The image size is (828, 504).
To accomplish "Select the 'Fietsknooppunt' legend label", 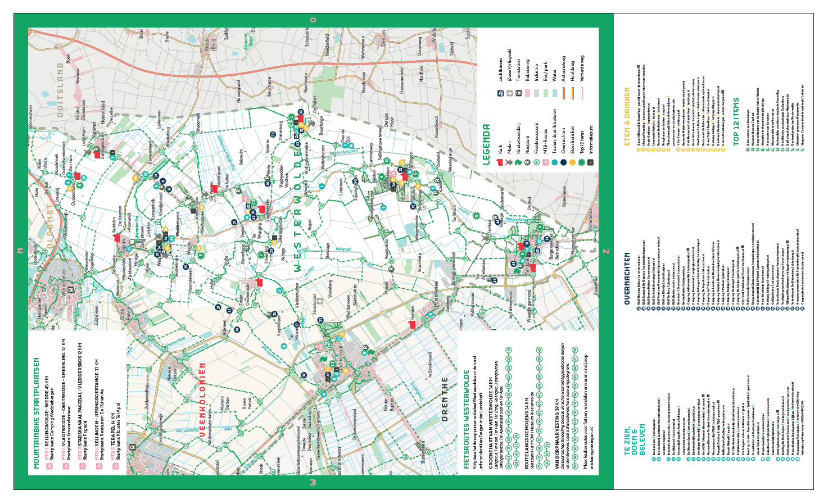I will [x=537, y=139].
